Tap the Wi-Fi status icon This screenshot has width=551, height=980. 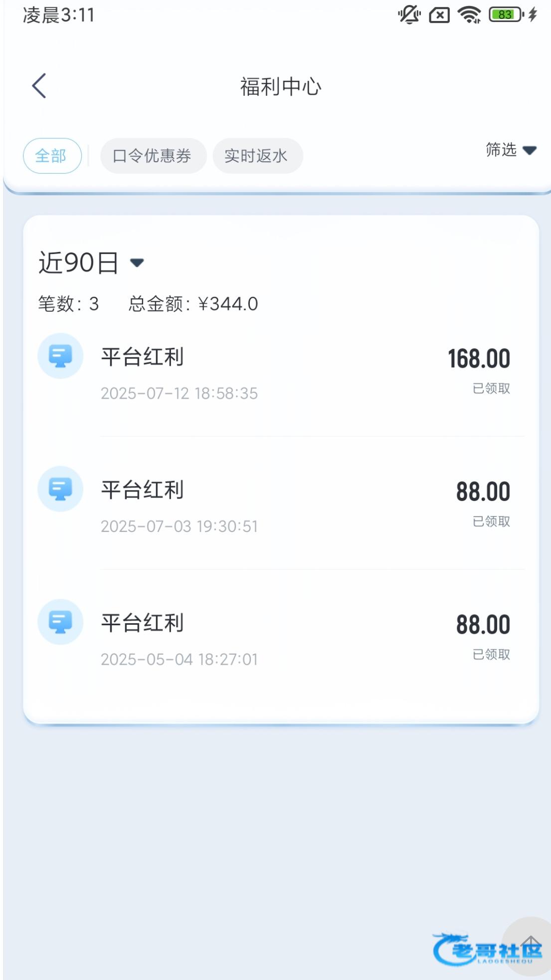coord(469,15)
